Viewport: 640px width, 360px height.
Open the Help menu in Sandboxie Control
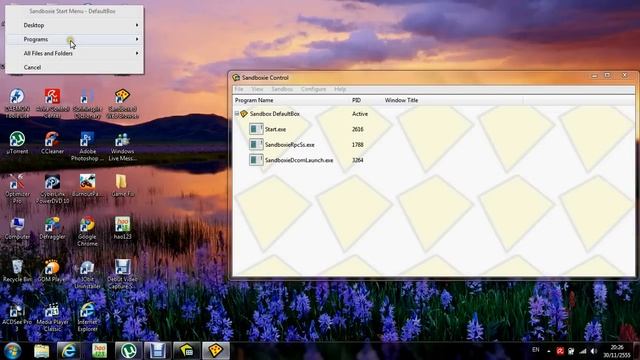(x=340, y=89)
